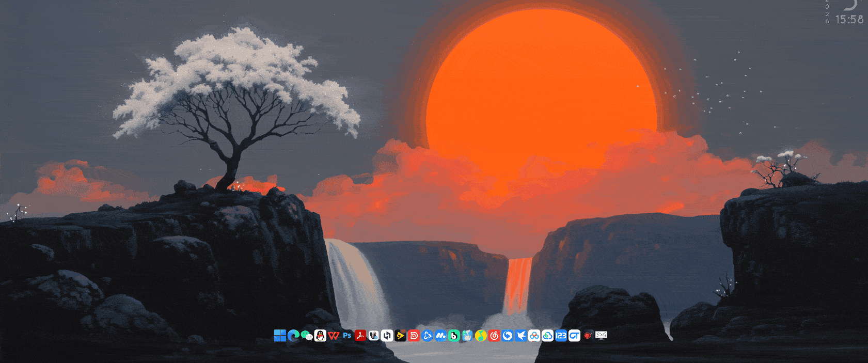Open the QQ penguin app
The height and width of the screenshot is (363, 868).
[320, 336]
